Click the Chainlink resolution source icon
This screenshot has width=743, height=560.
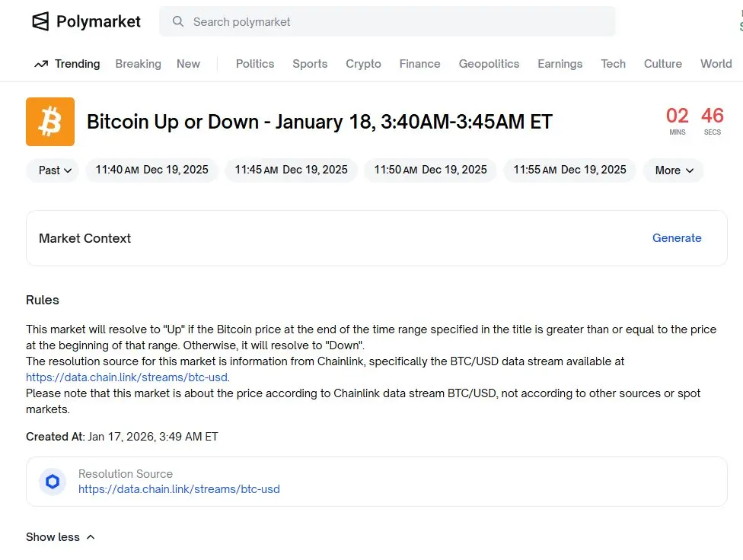(x=53, y=482)
